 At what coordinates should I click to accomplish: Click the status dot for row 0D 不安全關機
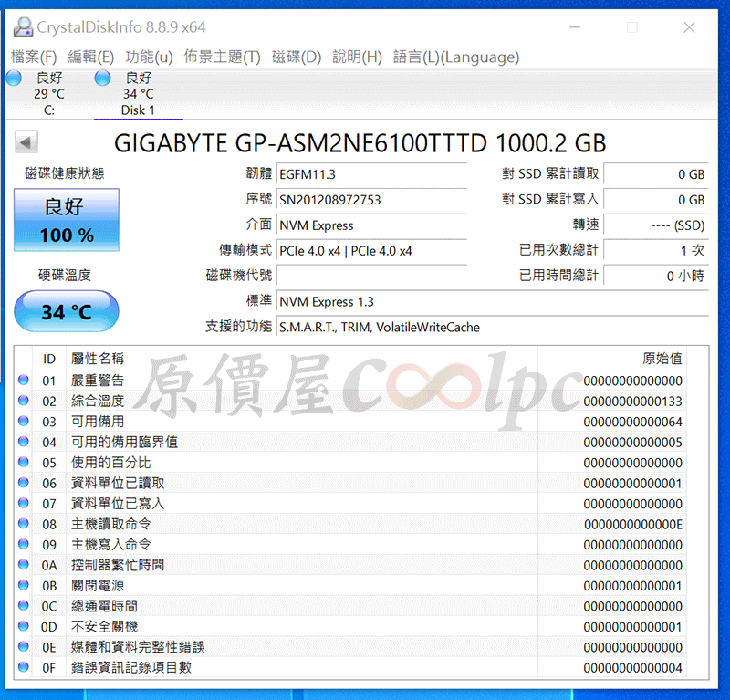click(x=24, y=626)
